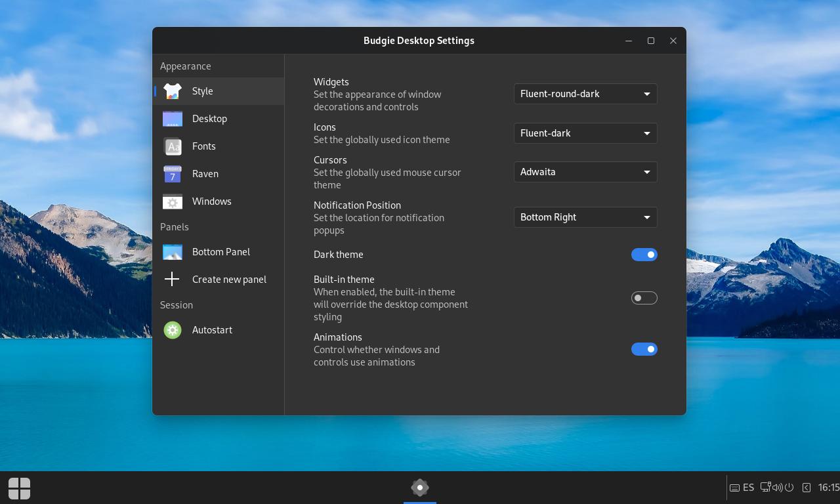Click the Dark theme label

tap(339, 255)
